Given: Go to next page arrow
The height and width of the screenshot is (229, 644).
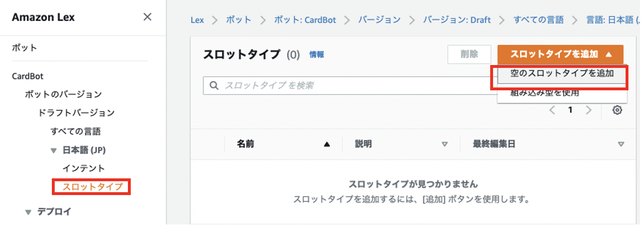Looking at the screenshot, I should [589, 110].
